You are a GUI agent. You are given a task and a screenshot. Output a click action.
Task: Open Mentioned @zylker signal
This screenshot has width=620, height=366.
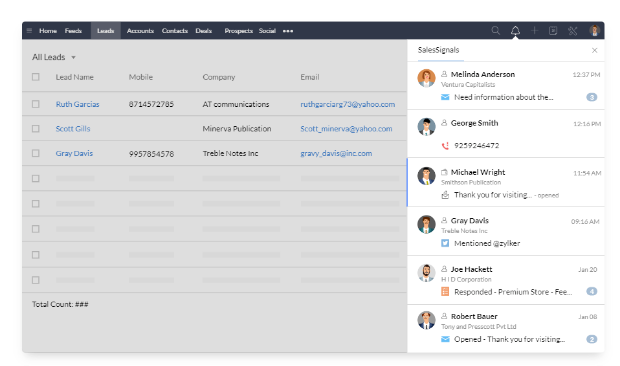tap(487, 243)
